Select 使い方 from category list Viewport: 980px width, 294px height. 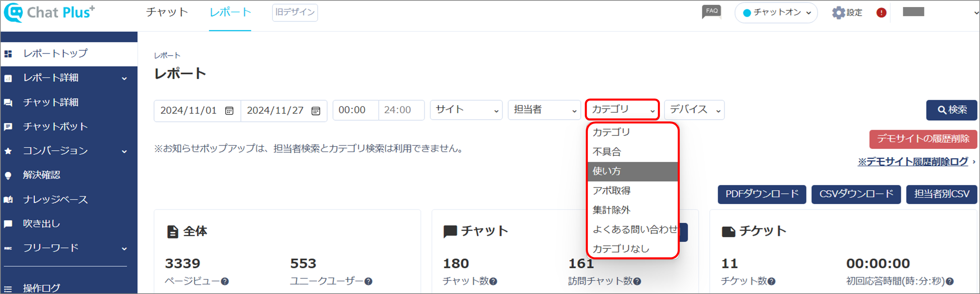point(633,171)
